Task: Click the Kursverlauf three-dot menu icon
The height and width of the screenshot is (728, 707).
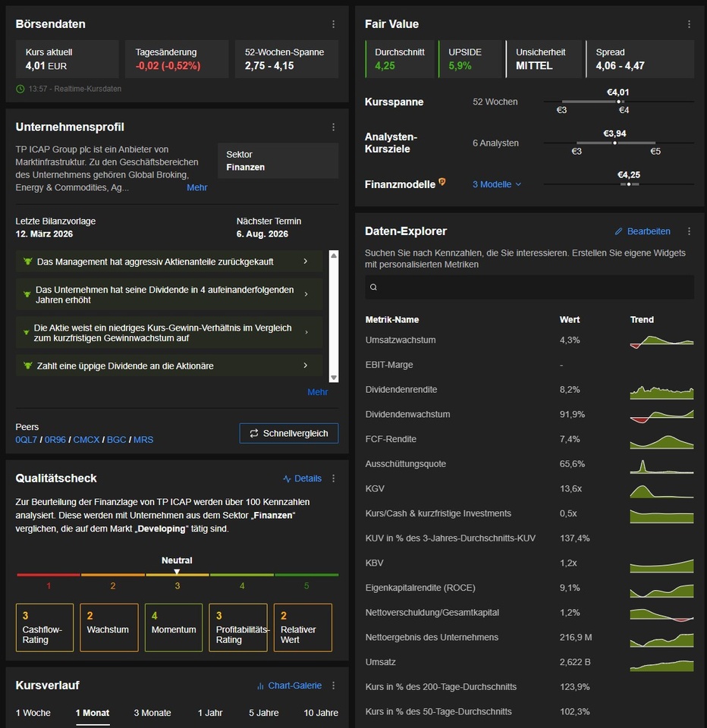Action: (x=333, y=686)
